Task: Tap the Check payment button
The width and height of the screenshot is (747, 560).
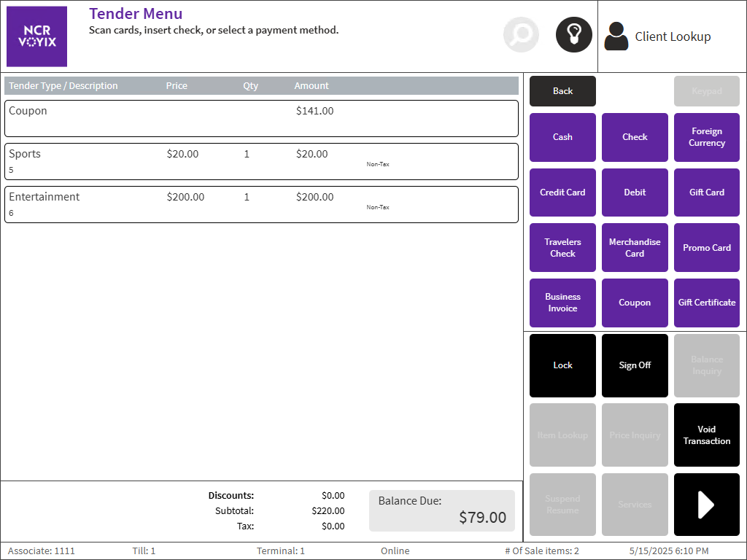Action: 635,137
